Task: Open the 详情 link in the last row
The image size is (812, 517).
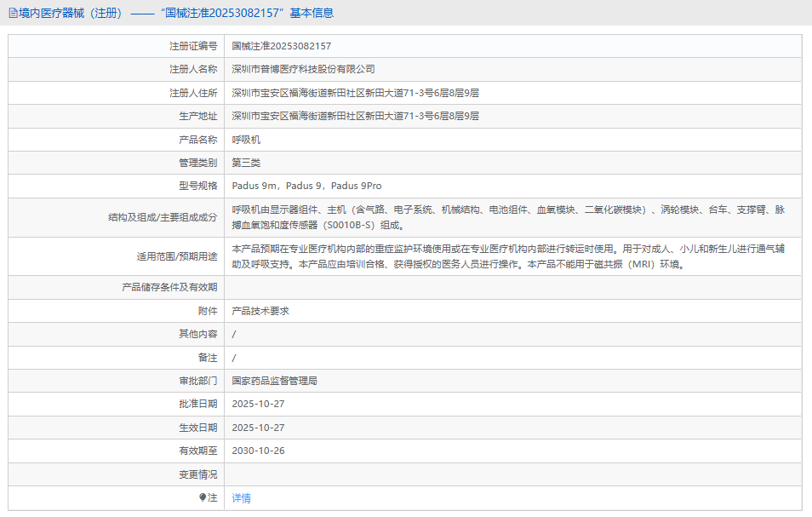Action: (242, 498)
